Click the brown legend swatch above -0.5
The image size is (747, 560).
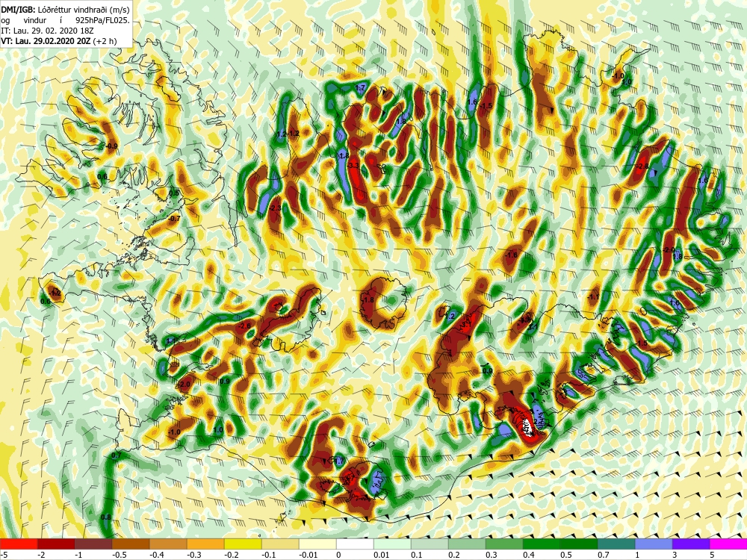(x=131, y=544)
